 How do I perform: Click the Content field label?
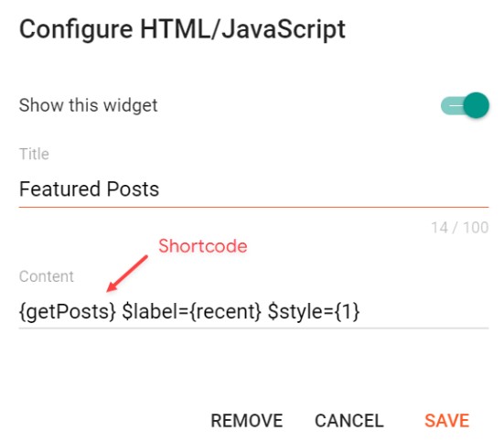point(47,276)
